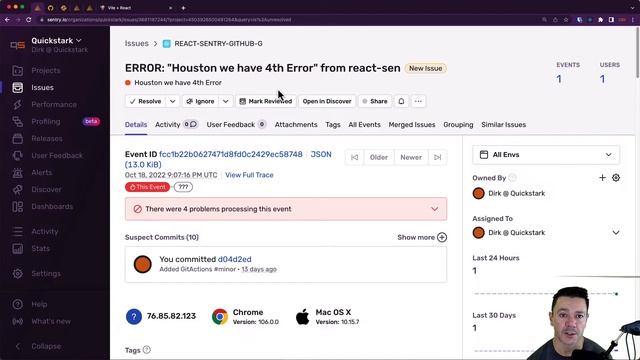Open commit d04d2ed link

pos(235,259)
